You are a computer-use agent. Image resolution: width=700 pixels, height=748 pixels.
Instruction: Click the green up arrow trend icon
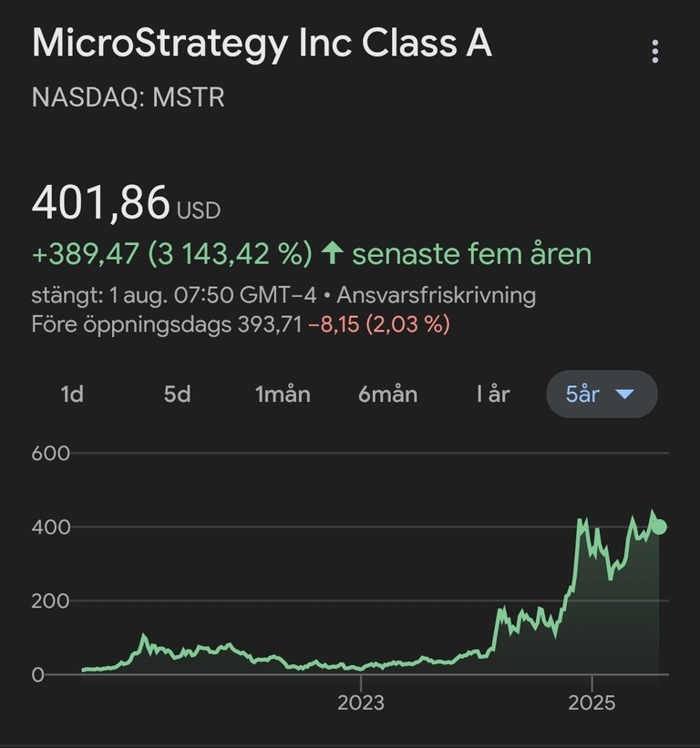pos(332,253)
